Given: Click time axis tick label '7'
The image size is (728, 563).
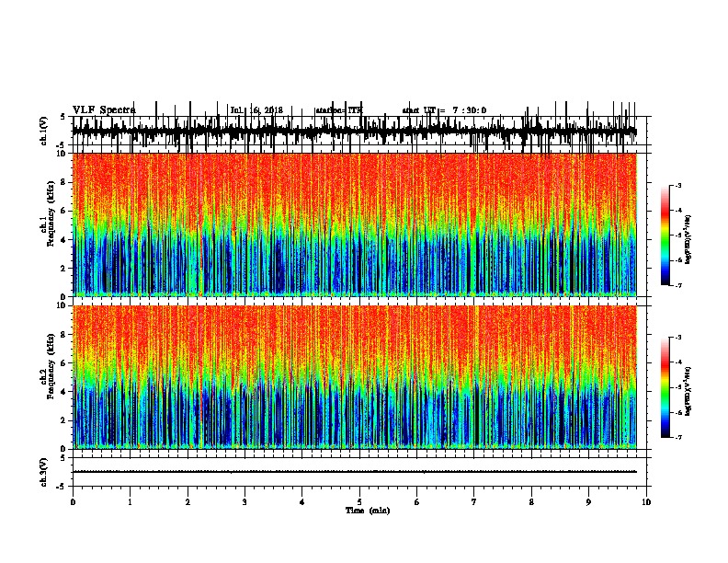Looking at the screenshot, I should (474, 502).
